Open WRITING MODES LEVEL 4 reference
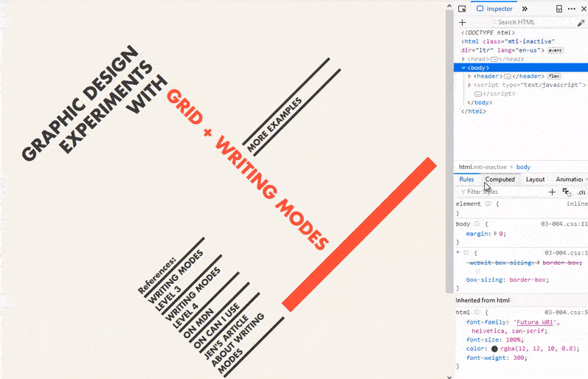Image resolution: width=588 pixels, height=379 pixels. pos(193,299)
